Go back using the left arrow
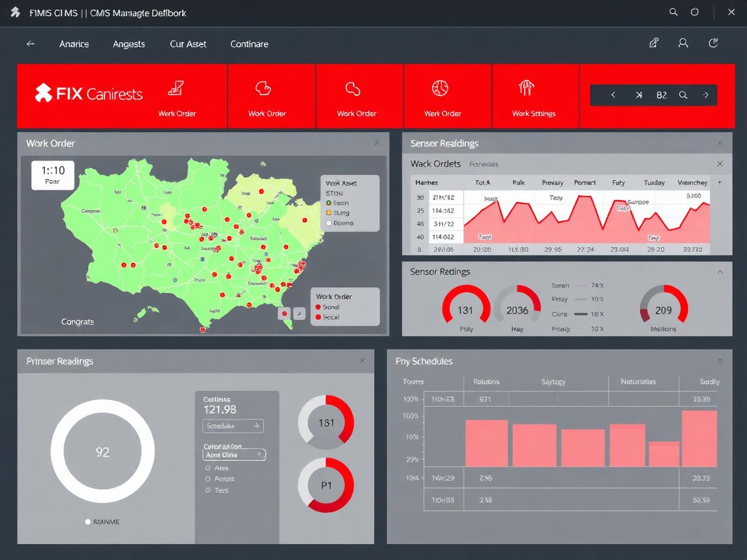Viewport: 747px width, 560px height. tap(30, 44)
